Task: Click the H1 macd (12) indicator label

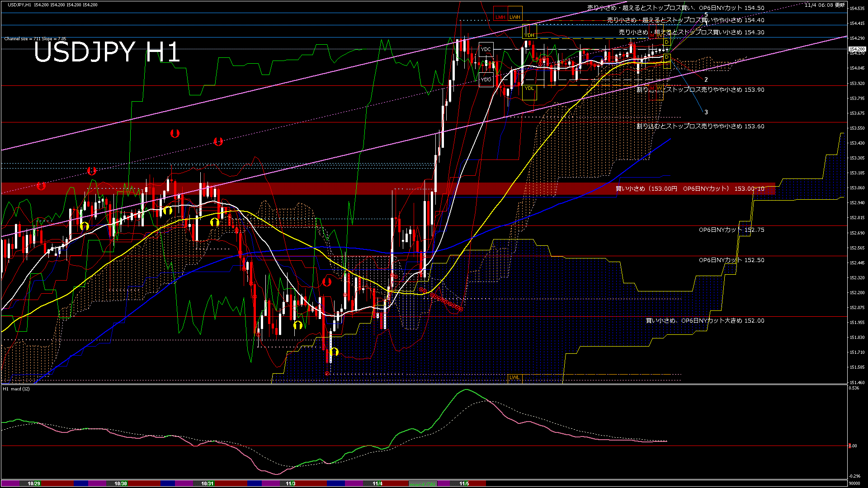Action: pos(16,389)
